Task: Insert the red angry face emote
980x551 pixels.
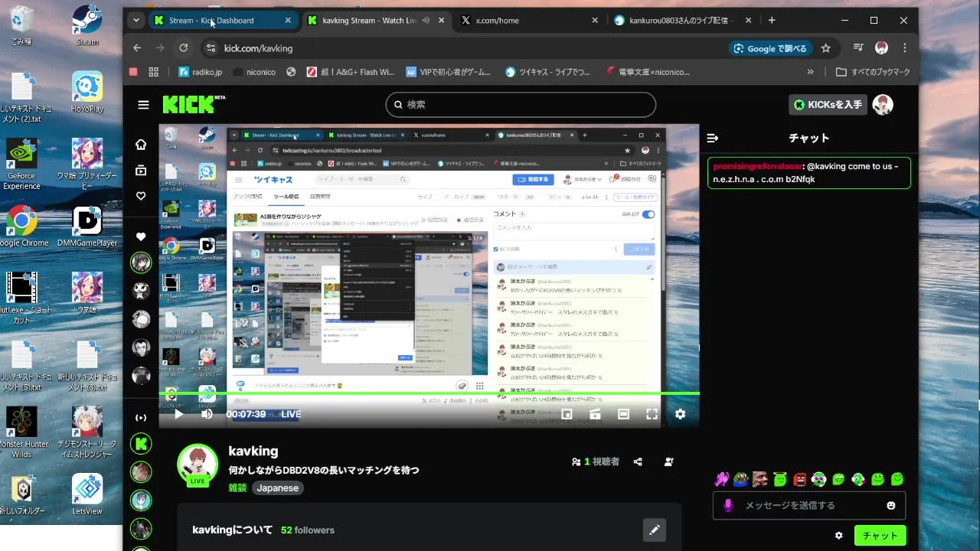Action: click(x=799, y=480)
